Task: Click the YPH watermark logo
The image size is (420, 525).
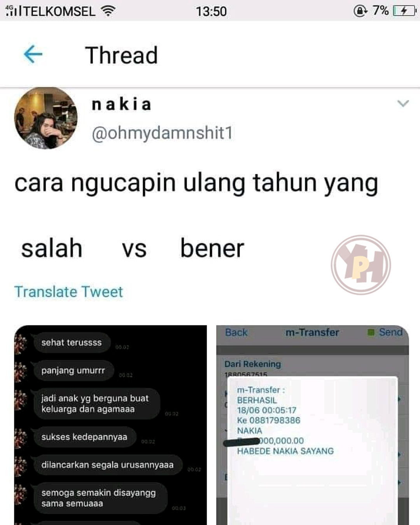Action: tap(361, 265)
